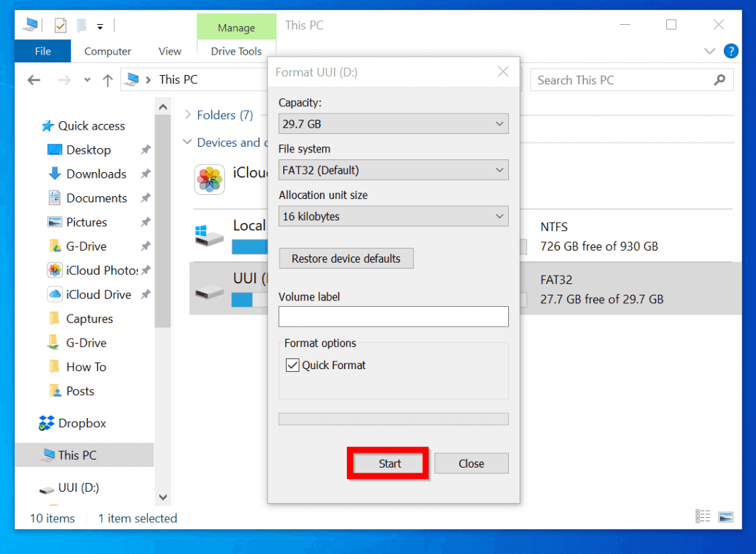Click Restore device defaults
Screen dimensions: 756x554
346,258
